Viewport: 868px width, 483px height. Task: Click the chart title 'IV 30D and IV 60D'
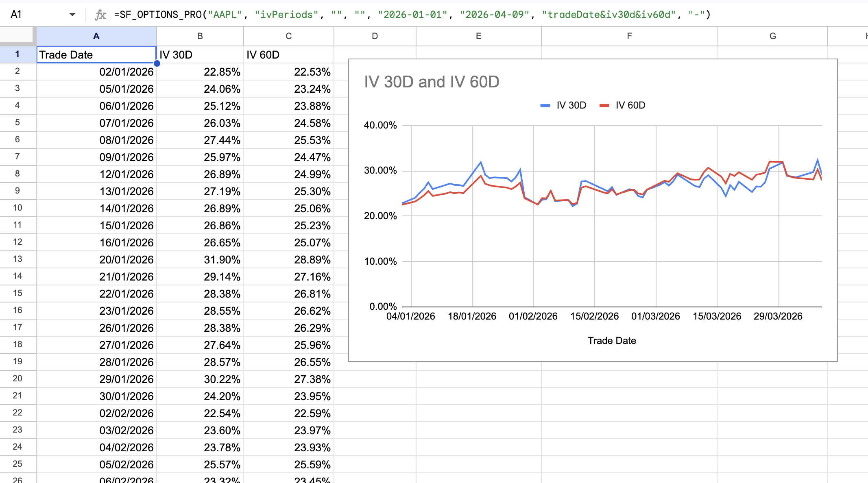[x=432, y=82]
